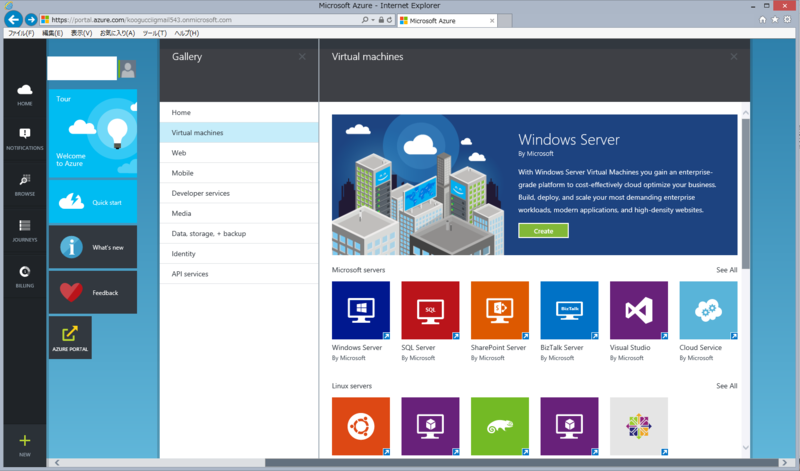
Task: Click See All for Linux servers
Action: click(727, 386)
